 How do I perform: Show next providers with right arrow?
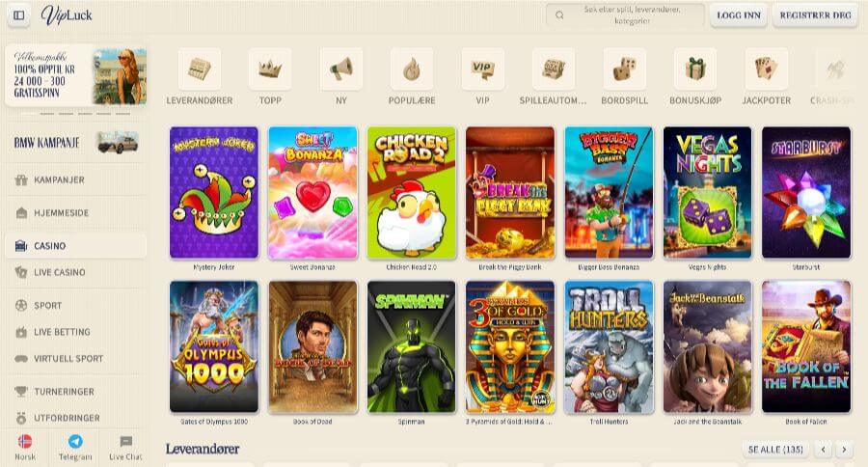(x=844, y=450)
